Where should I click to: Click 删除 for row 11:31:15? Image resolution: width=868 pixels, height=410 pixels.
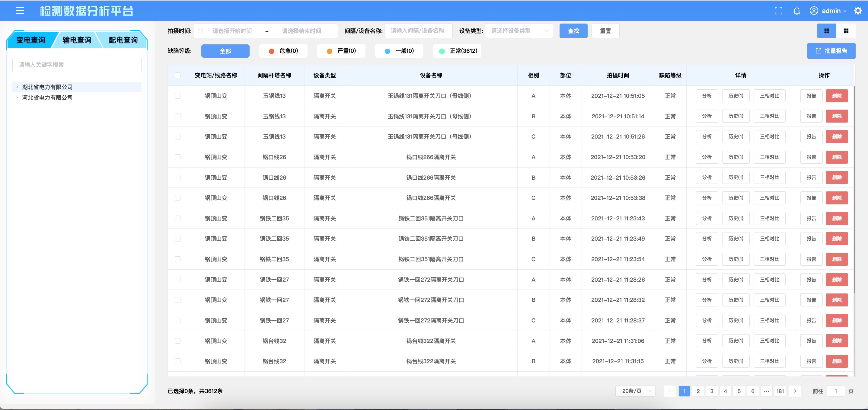pyautogui.click(x=837, y=361)
